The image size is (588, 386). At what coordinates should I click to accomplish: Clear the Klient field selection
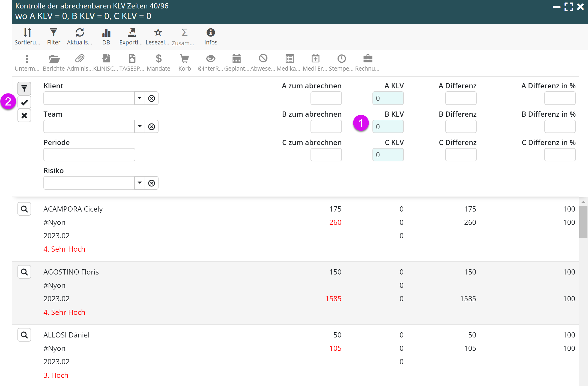(x=152, y=98)
